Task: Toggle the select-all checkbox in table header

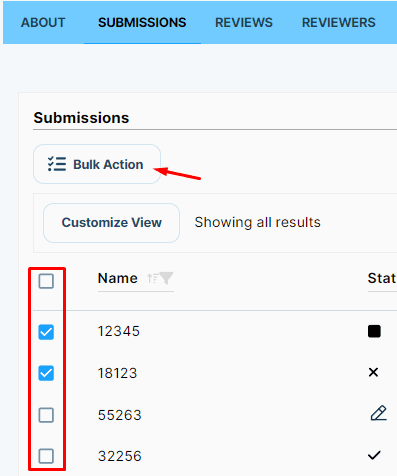Action: pos(46,281)
